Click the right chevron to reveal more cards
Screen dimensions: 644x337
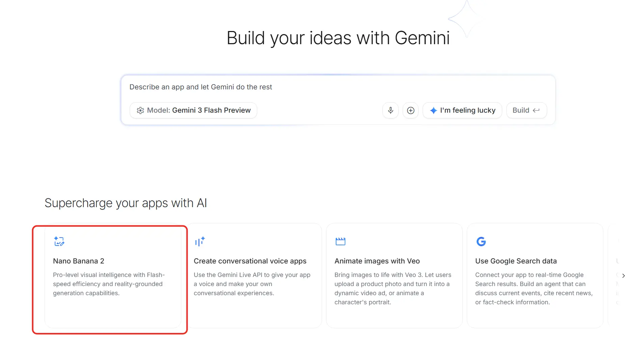click(623, 275)
